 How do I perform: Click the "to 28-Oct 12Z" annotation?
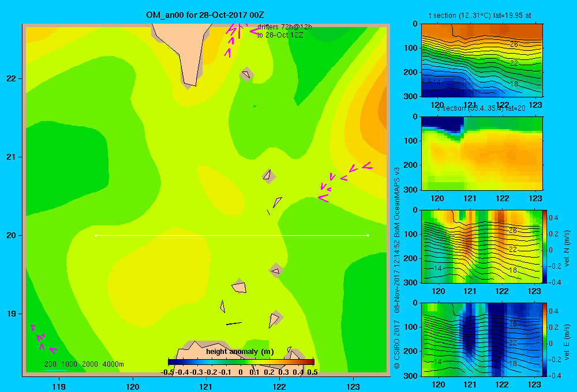(280, 35)
